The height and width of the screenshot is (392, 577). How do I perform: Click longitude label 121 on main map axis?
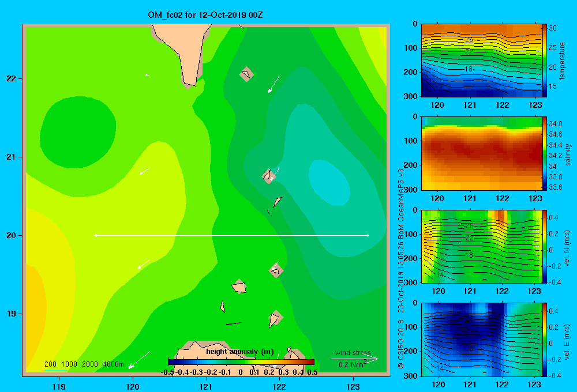pos(206,387)
